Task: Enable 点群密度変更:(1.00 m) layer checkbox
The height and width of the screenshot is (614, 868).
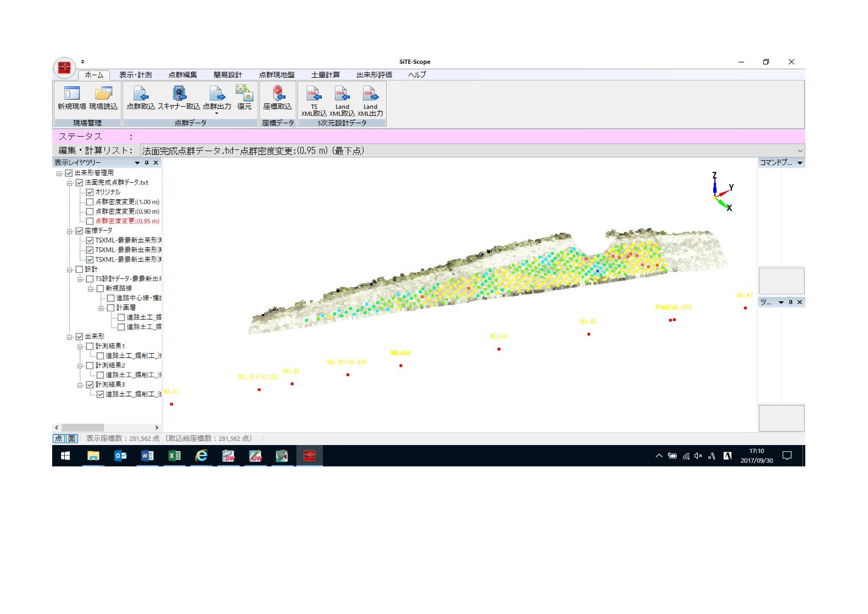Action: (x=90, y=202)
